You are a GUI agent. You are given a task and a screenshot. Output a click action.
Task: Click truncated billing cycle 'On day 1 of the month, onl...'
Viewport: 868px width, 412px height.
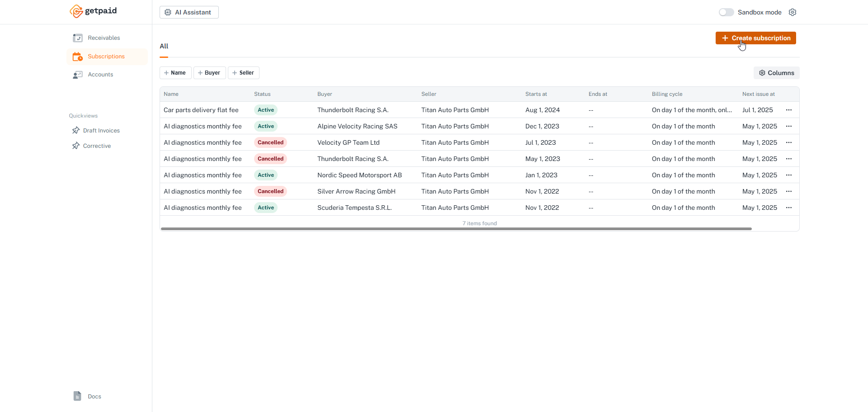[x=692, y=110]
